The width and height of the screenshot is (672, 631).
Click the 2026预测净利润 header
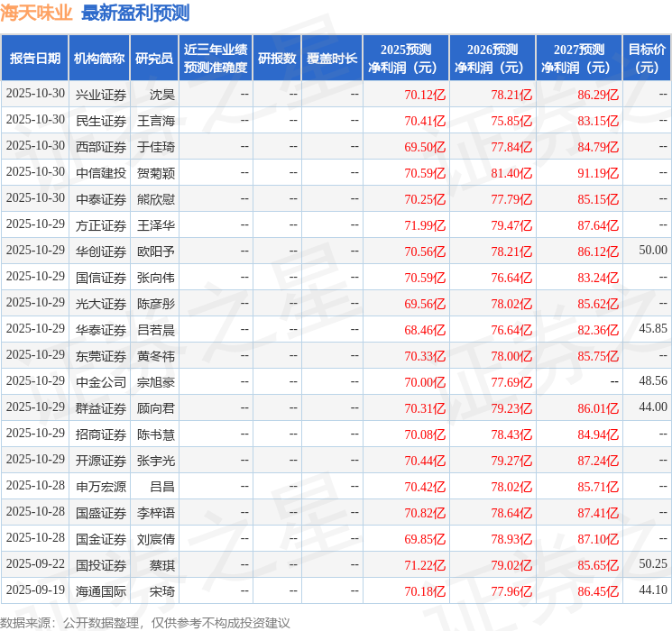492,58
